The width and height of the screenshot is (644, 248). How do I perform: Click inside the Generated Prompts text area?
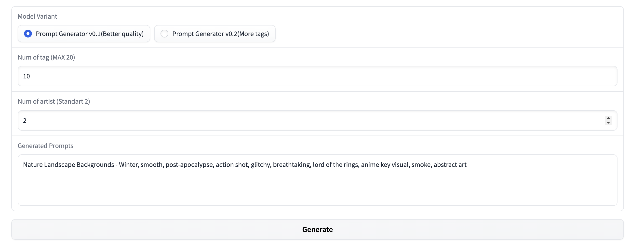(318, 187)
